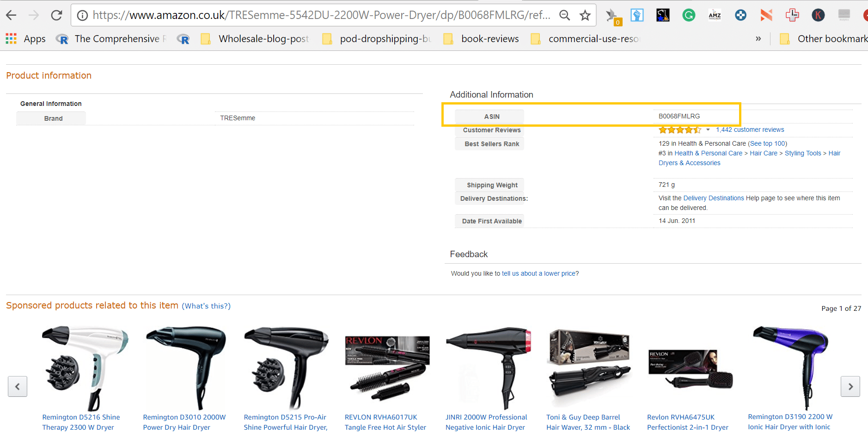This screenshot has width=868, height=432.
Task: Open pod-dropshipping bookmark folder
Action: [376, 39]
